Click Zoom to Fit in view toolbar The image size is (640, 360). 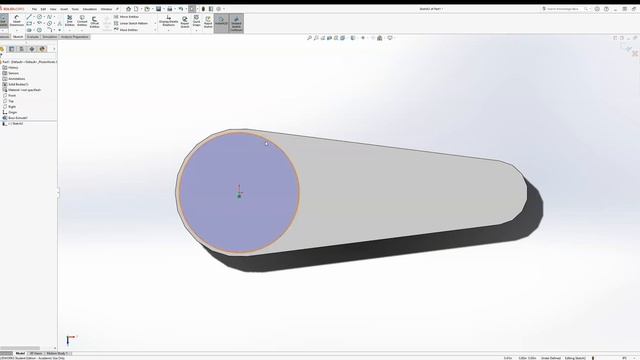309,38
